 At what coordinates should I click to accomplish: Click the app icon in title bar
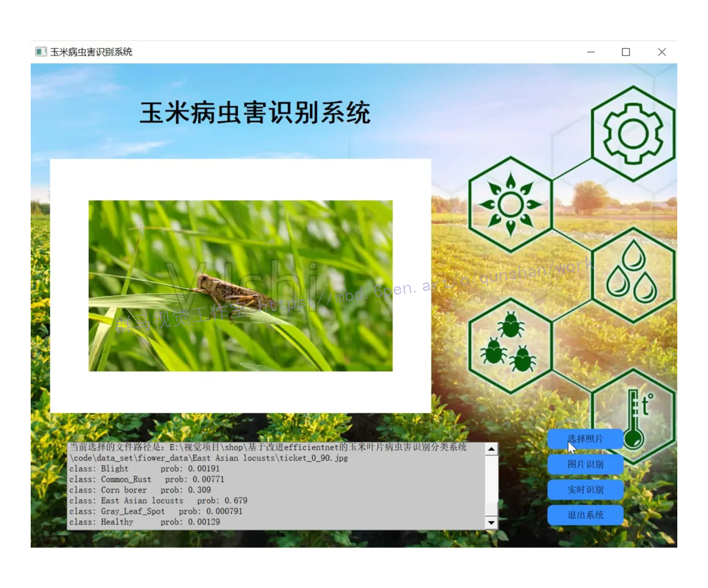41,52
